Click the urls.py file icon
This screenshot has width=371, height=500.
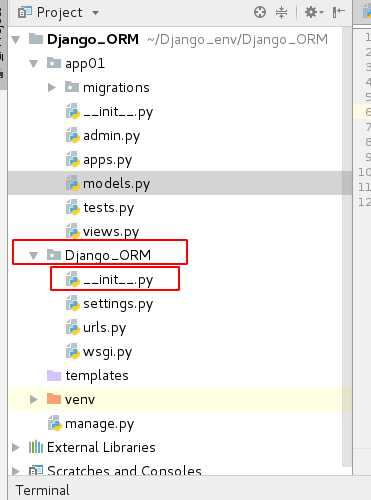72,327
